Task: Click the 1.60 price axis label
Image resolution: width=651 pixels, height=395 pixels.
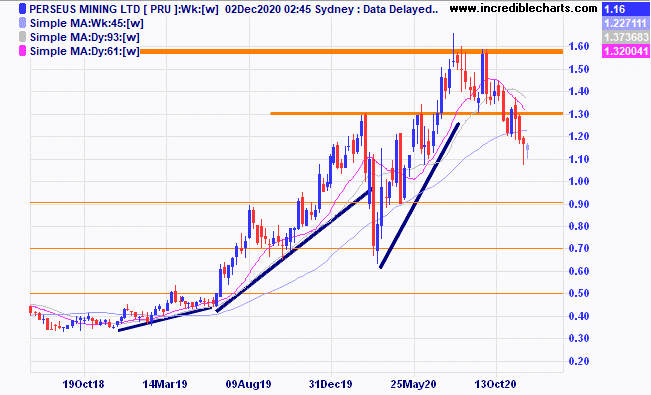Action: tap(579, 46)
